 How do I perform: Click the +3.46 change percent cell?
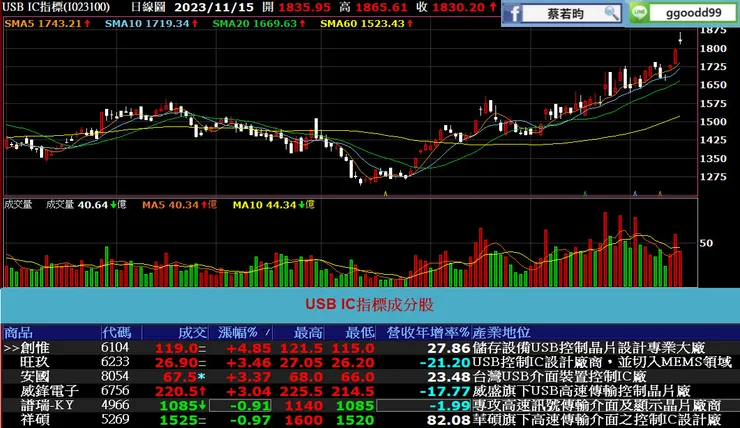249,363
